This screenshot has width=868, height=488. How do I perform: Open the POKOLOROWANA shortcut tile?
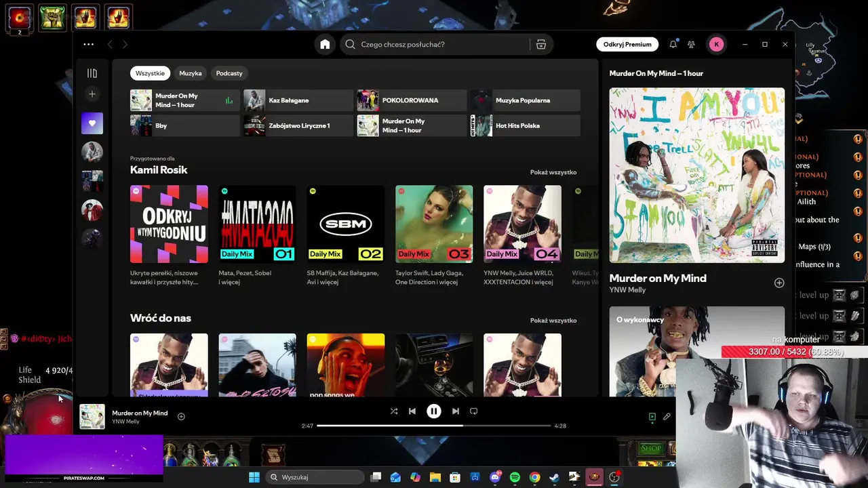tap(412, 100)
